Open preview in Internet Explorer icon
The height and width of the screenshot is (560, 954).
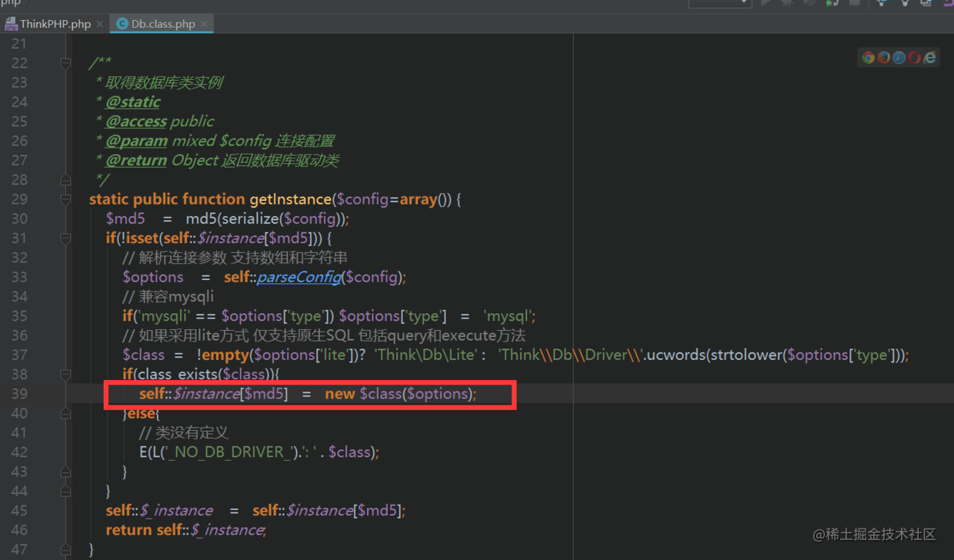930,58
